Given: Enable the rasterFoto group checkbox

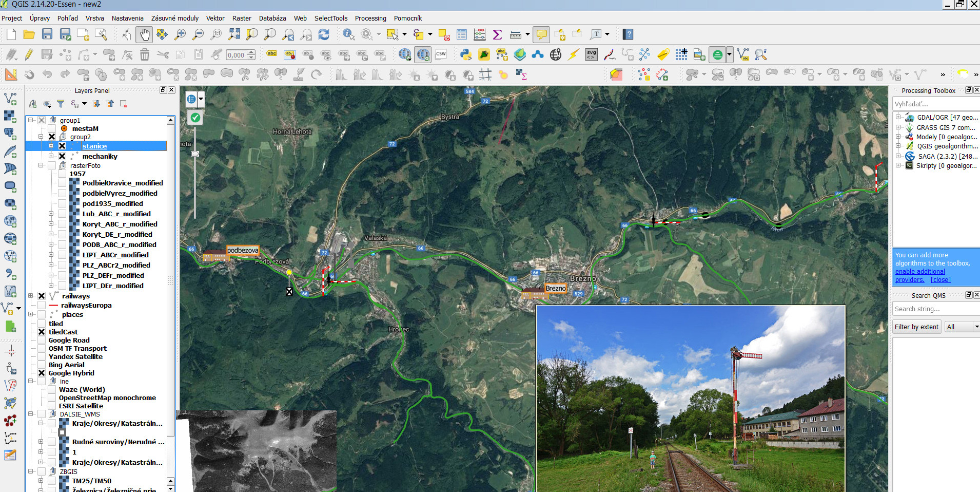Looking at the screenshot, I should [52, 166].
